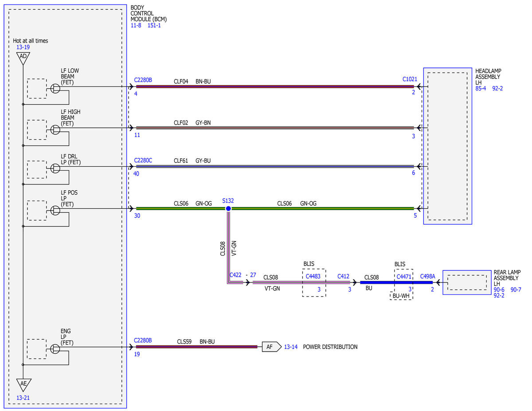
Task: Click the Headlamp Assembly LH component box
Action: click(447, 146)
